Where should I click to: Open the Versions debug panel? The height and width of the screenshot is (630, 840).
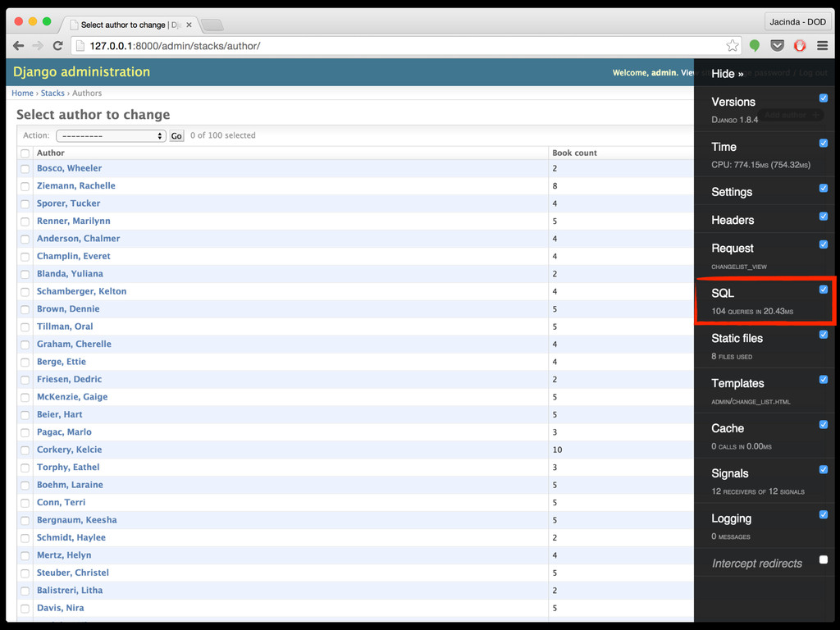tap(733, 102)
